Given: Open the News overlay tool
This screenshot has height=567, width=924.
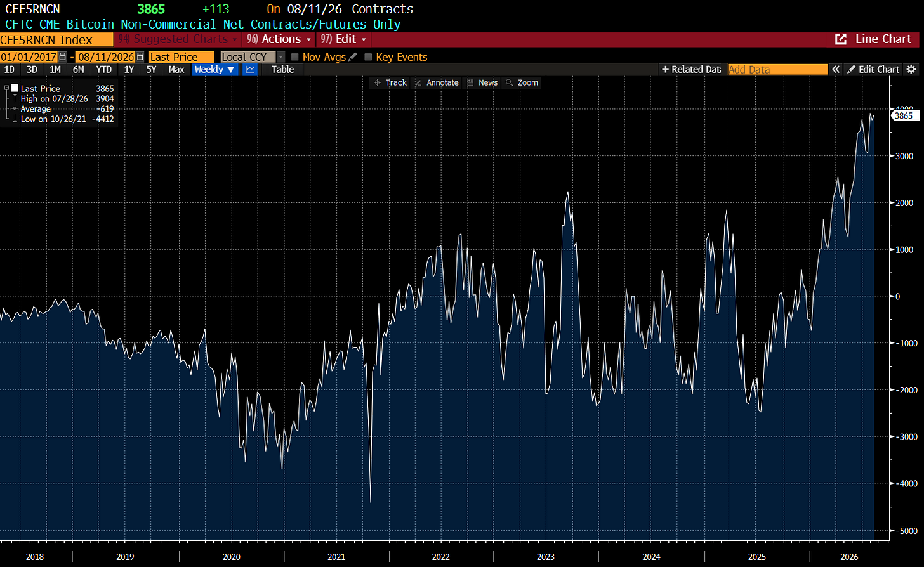Looking at the screenshot, I should coord(482,82).
